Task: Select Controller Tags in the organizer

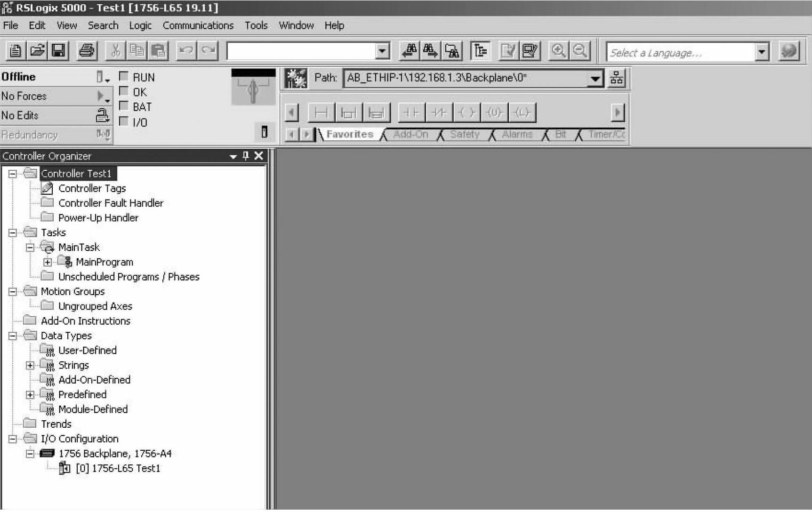Action: 92,189
